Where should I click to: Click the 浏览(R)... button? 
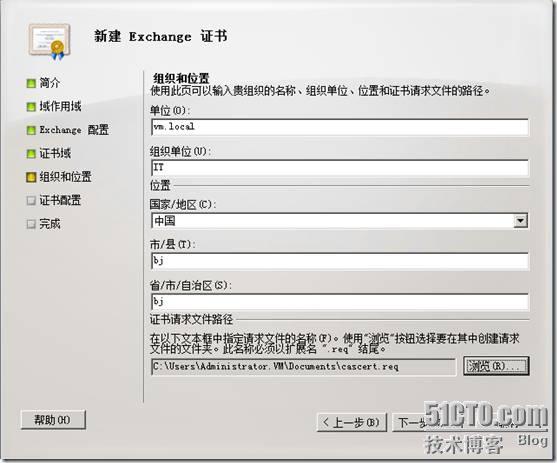[x=496, y=366]
